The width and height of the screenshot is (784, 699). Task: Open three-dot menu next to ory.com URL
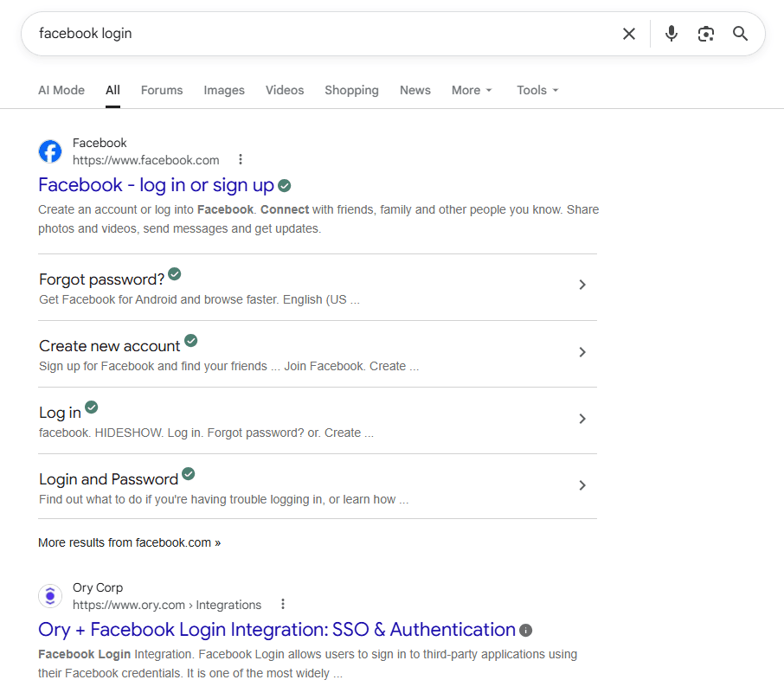[x=283, y=604]
